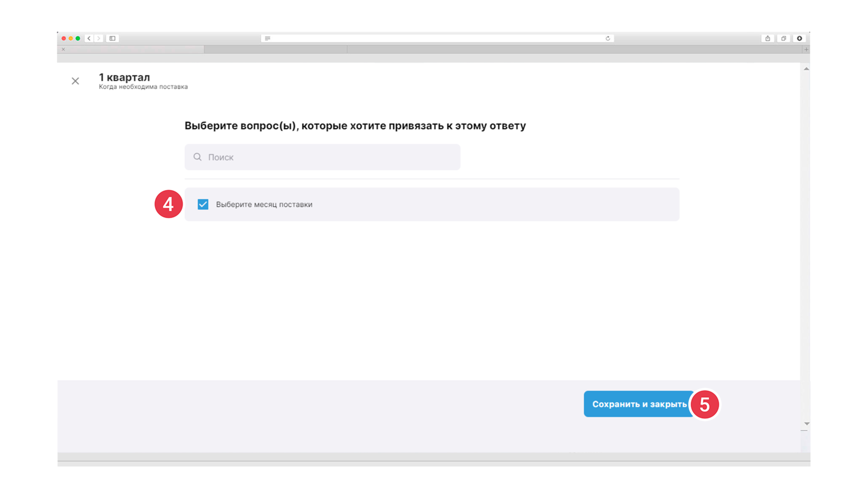This screenshot has height=496, width=868.
Task: Click the yellow minimize window dot
Action: coord(71,38)
